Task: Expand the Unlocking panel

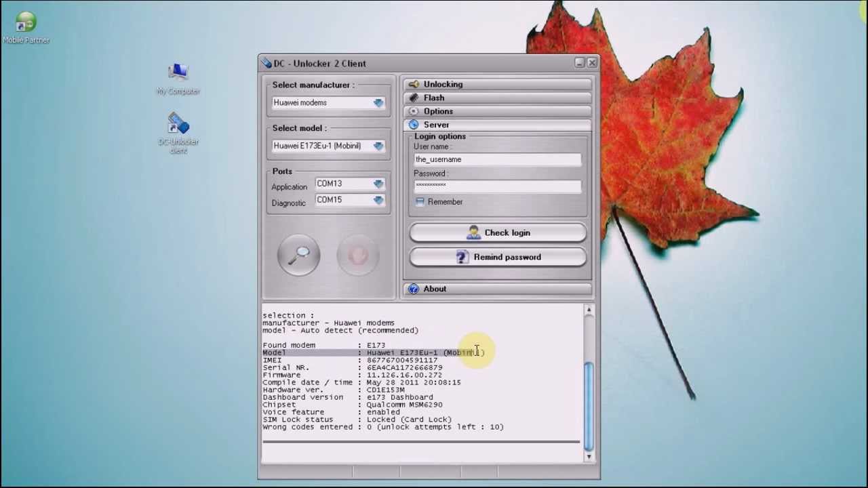Action: pos(498,84)
